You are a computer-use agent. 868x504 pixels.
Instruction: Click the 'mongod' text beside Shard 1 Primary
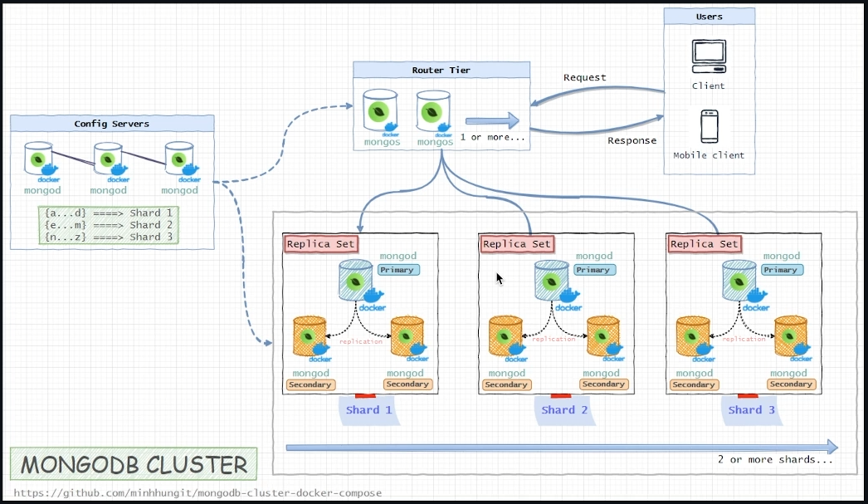click(x=398, y=256)
